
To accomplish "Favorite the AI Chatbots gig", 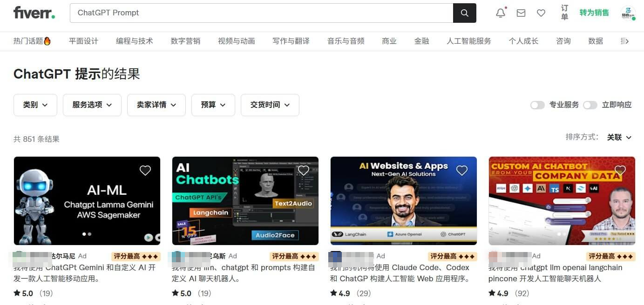I will coord(304,171).
